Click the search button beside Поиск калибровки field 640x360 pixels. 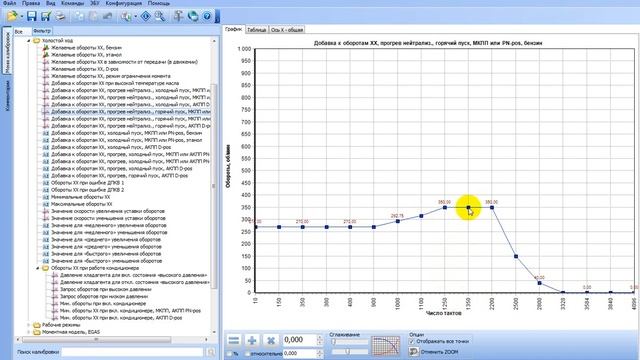pyautogui.click(x=211, y=352)
